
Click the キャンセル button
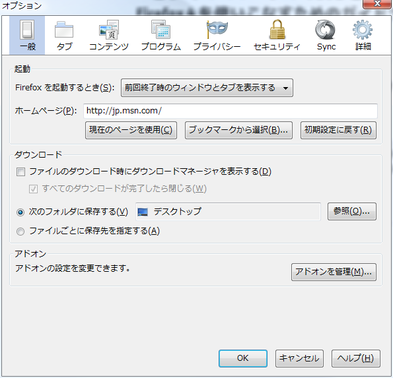pyautogui.click(x=299, y=358)
